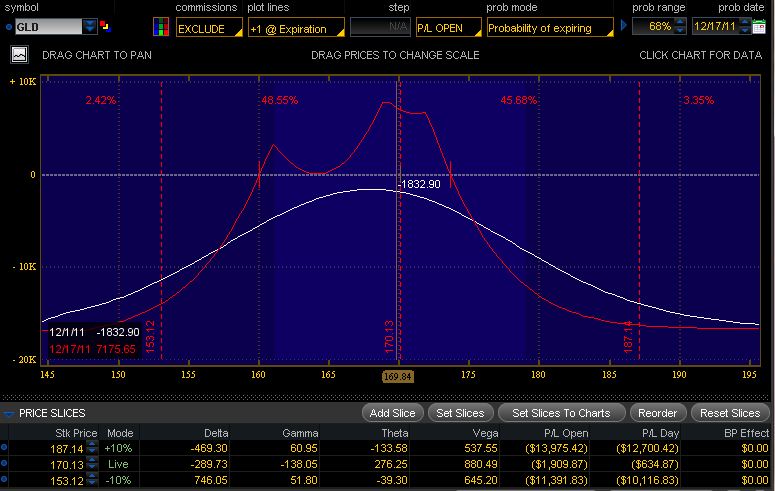Select the Delta value -469.30

pos(209,448)
